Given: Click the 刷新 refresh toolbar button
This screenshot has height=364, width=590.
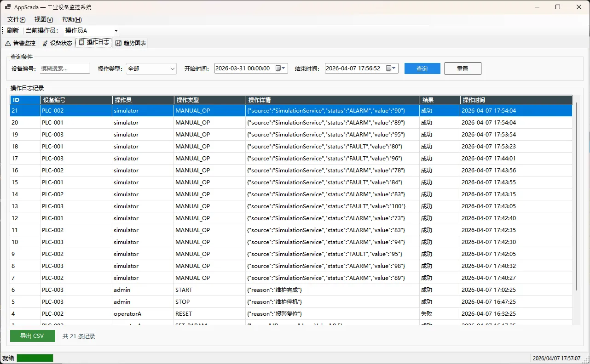Looking at the screenshot, I should pyautogui.click(x=13, y=31).
